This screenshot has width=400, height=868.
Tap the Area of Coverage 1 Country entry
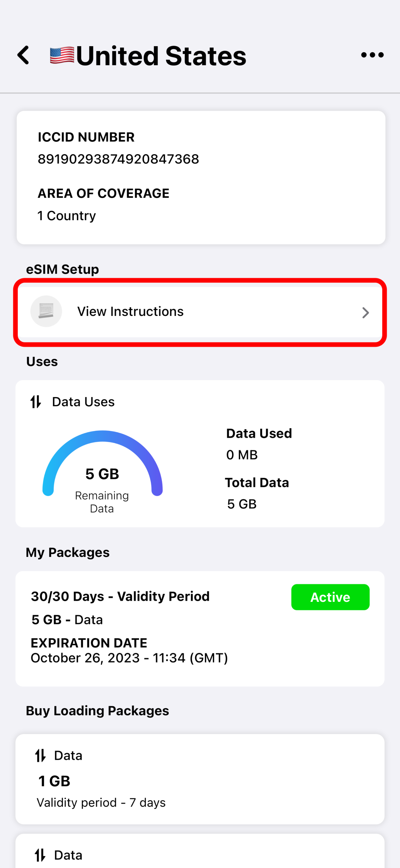[x=67, y=216]
